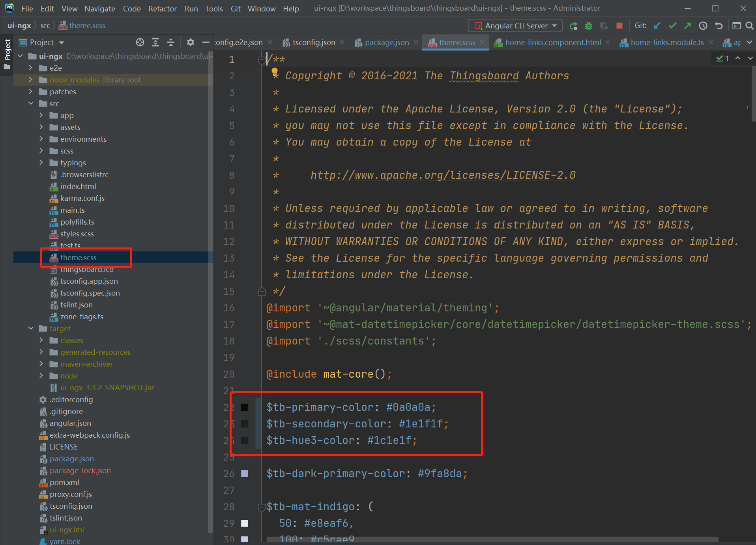Image resolution: width=756 pixels, height=545 pixels.
Task: Collapse the ui-ngx project root
Action: (x=20, y=56)
